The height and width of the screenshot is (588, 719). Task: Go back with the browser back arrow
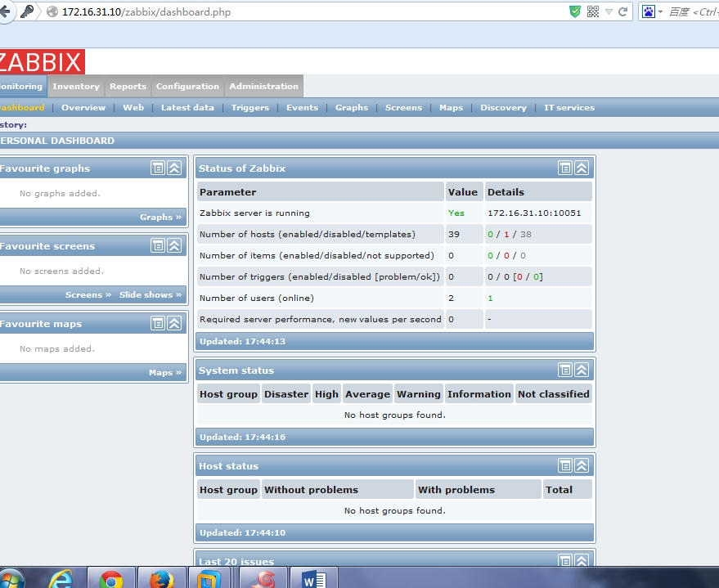coord(6,11)
